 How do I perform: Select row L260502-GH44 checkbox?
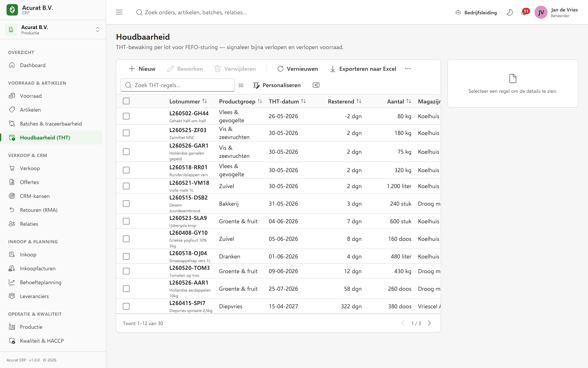click(x=126, y=116)
